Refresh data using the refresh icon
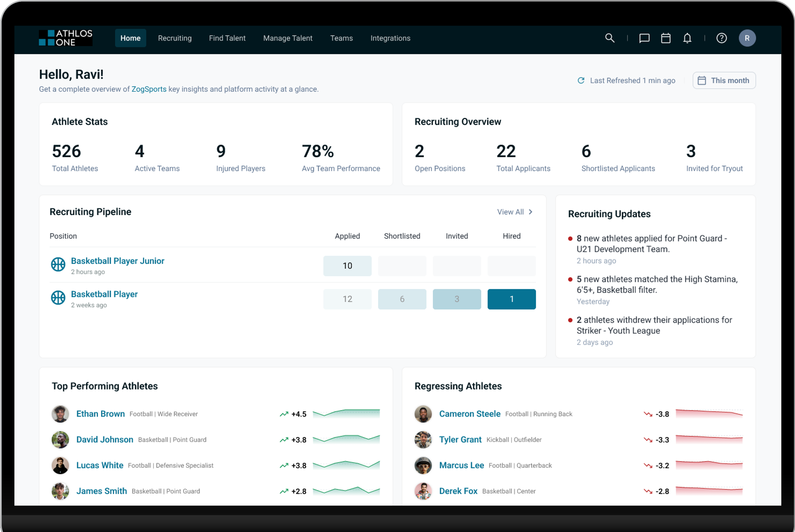 click(x=581, y=81)
